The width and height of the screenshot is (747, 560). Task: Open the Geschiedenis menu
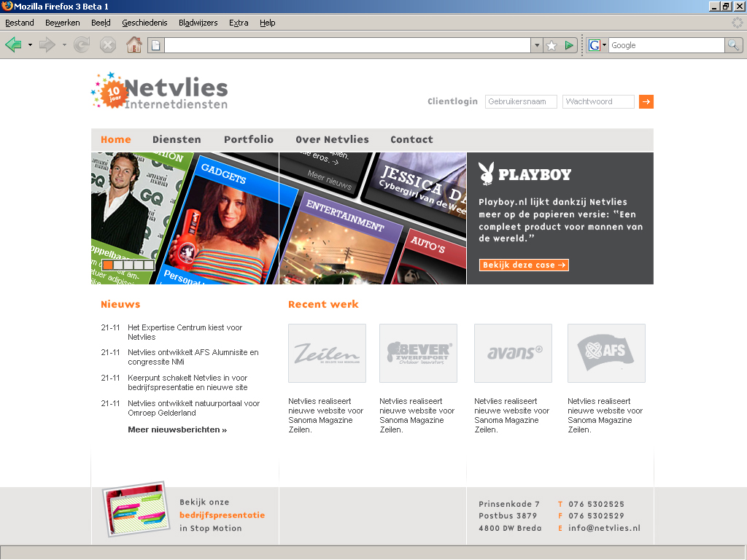tap(145, 23)
